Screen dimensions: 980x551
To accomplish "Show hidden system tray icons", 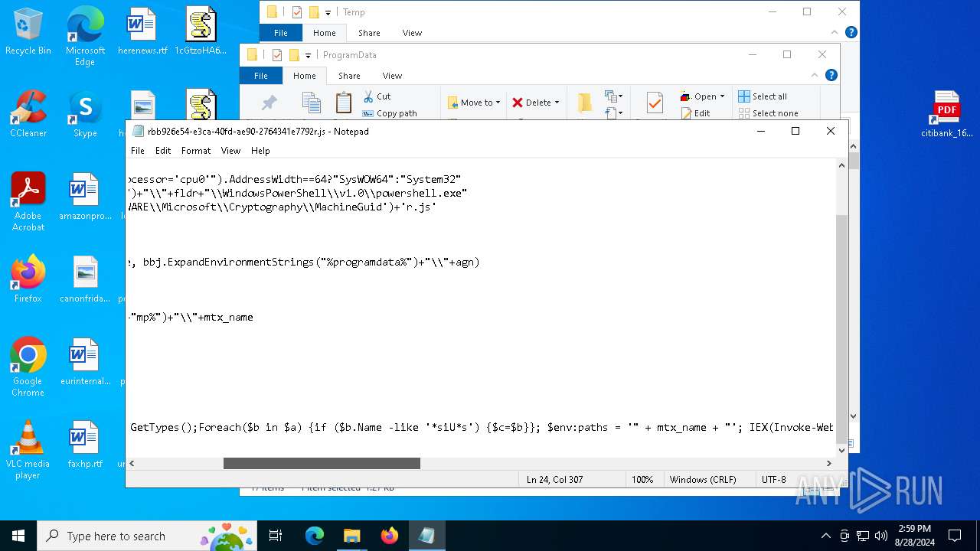I will [x=825, y=536].
